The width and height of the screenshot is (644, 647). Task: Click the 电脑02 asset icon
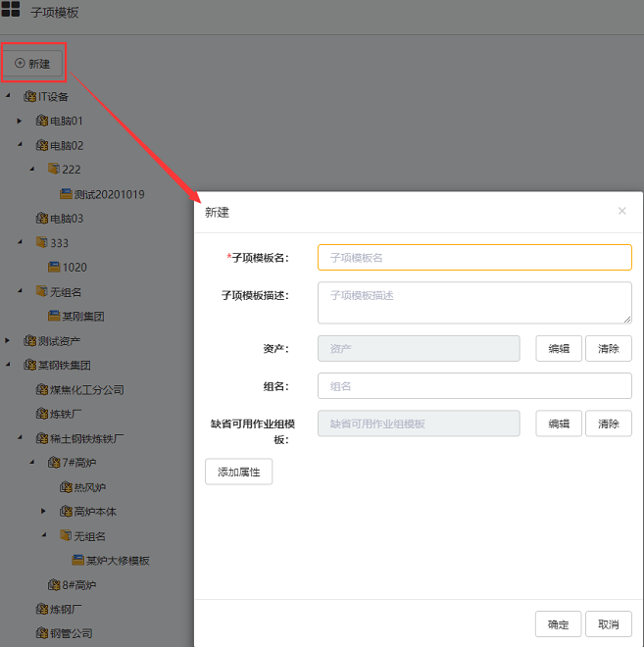[x=41, y=145]
